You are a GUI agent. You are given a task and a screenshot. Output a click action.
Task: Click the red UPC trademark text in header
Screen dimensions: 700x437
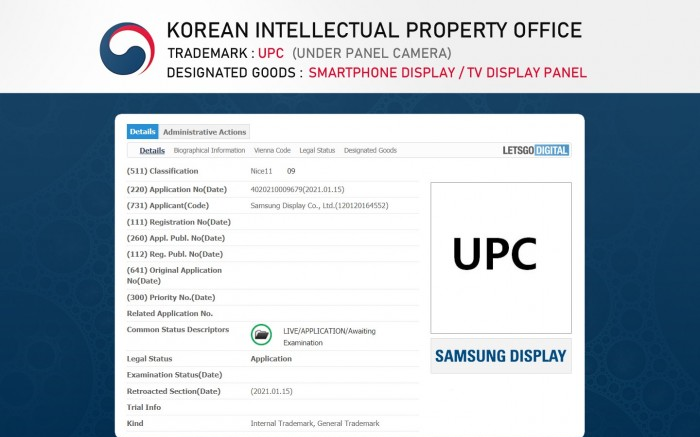pyautogui.click(x=271, y=53)
